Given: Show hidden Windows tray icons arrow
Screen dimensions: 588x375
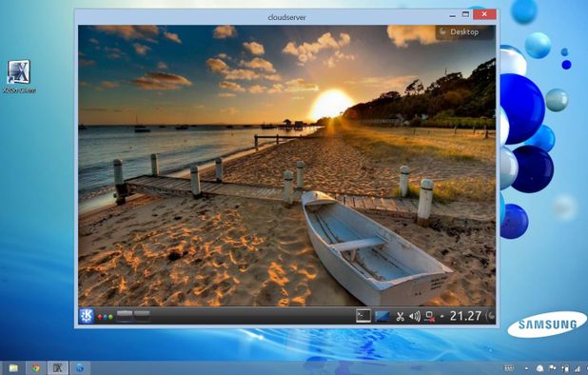Looking at the screenshot, I should coord(526,369).
